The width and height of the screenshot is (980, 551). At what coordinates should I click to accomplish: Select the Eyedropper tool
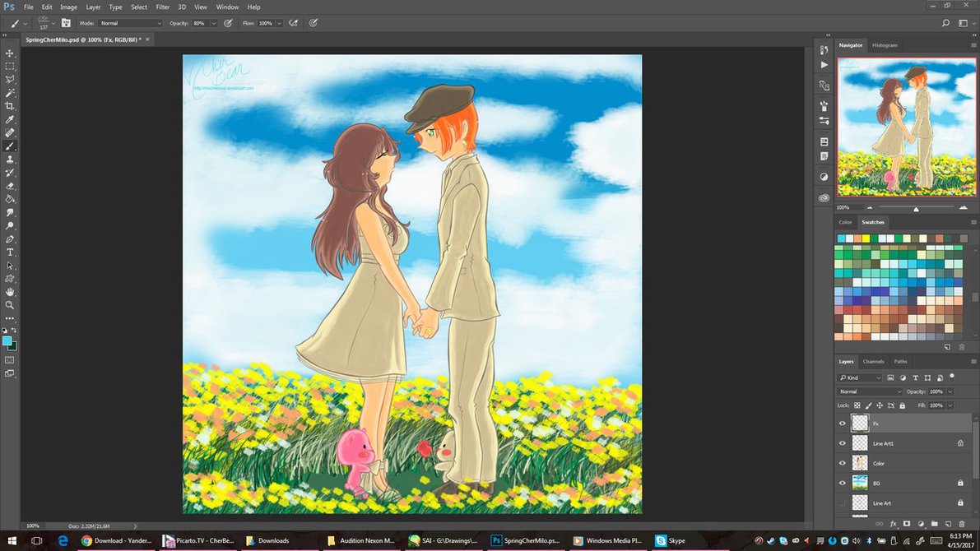click(x=9, y=119)
